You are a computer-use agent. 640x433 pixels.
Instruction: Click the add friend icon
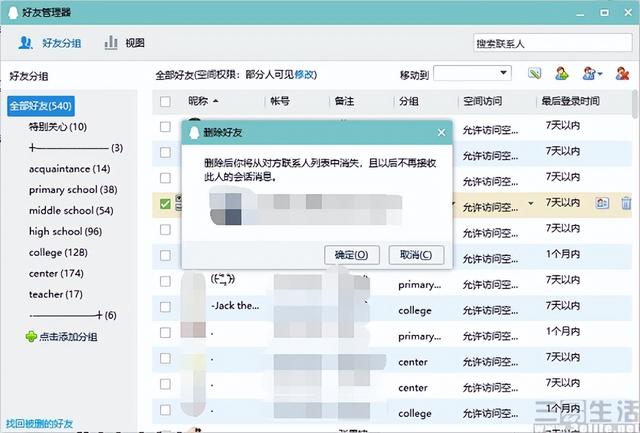[562, 74]
